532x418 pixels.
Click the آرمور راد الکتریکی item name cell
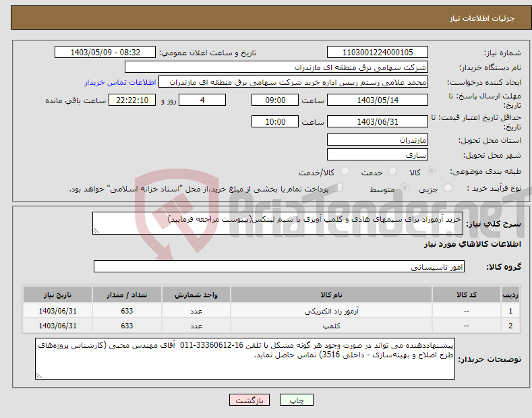coord(331,311)
